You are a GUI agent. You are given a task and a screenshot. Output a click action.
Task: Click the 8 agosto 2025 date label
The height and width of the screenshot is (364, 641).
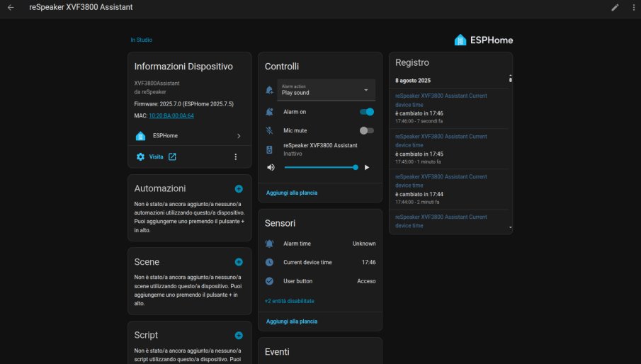pyautogui.click(x=413, y=81)
